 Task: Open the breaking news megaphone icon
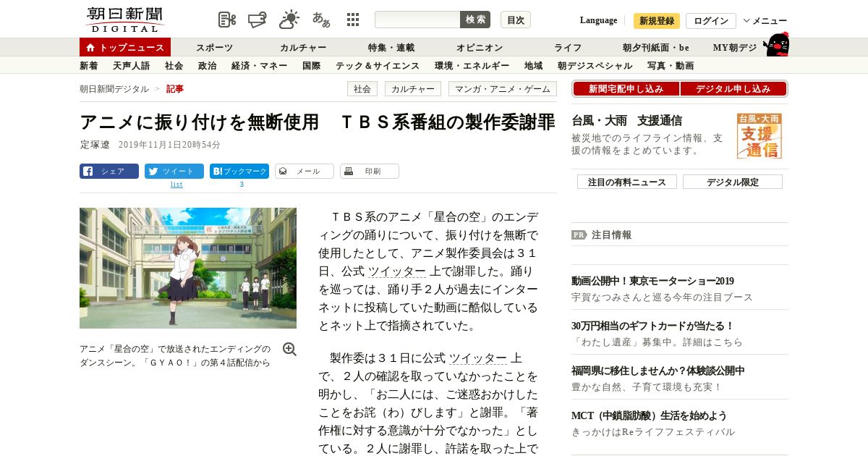tap(258, 20)
